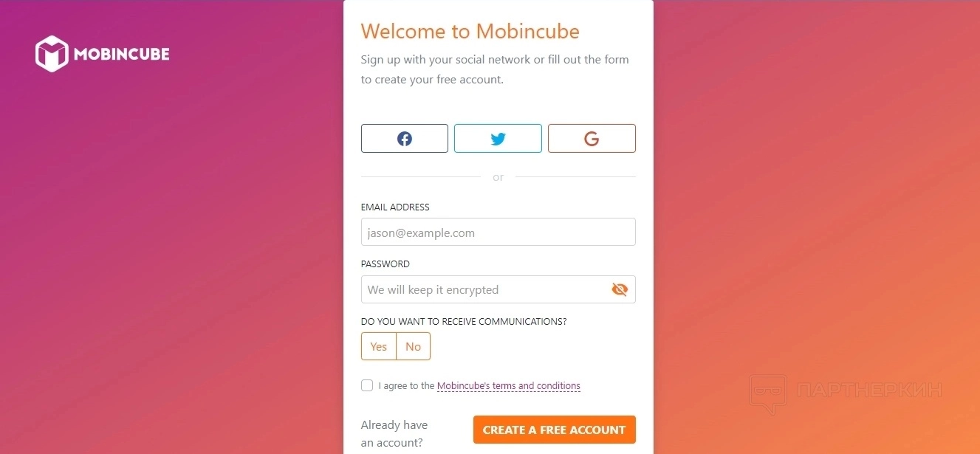This screenshot has height=454, width=980.
Task: Click the Mobincube cube logo icon
Action: pyautogui.click(x=52, y=54)
